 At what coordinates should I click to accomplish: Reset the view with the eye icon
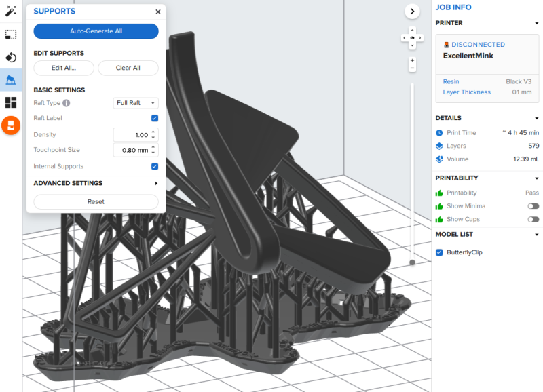click(412, 38)
